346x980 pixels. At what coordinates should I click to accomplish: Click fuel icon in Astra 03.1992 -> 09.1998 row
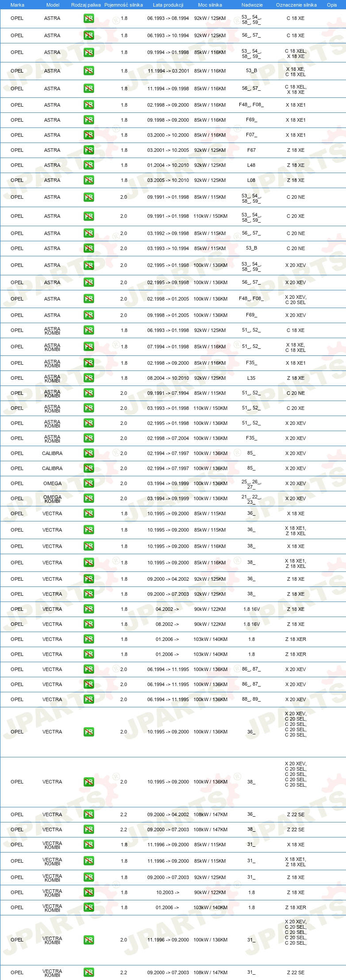[88, 233]
